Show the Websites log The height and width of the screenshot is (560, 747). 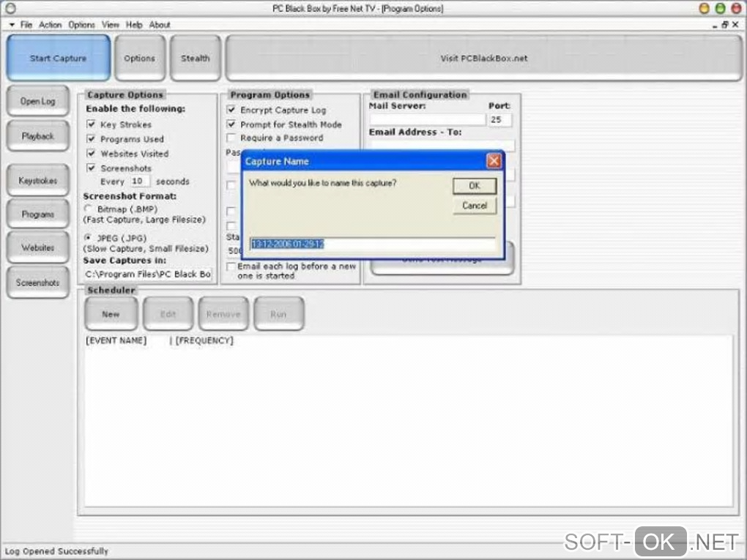click(x=38, y=247)
